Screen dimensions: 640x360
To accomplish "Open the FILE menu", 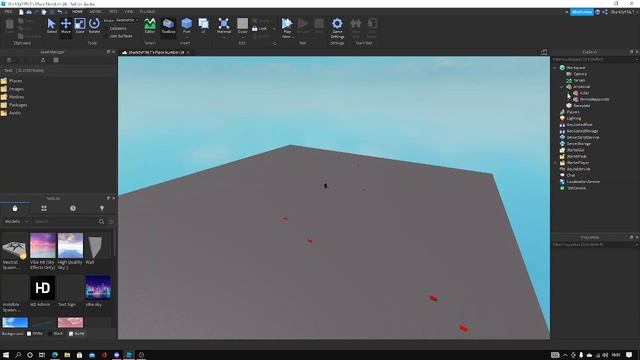I will tap(8, 12).
